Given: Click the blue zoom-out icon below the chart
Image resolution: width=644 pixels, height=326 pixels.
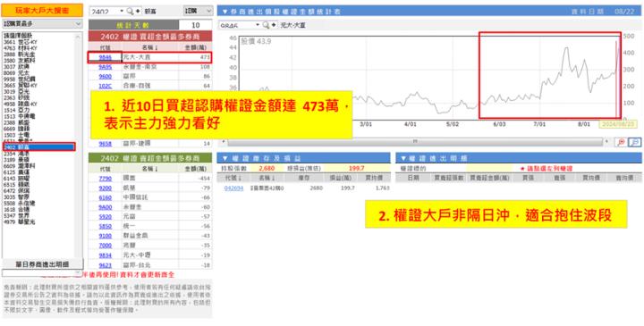Looking at the screenshot, I should coord(635,142).
